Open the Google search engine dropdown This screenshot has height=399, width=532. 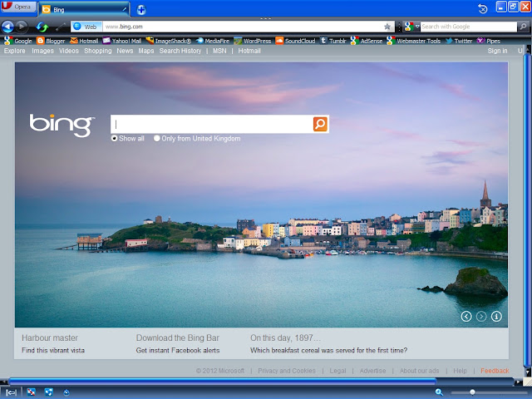(411, 27)
